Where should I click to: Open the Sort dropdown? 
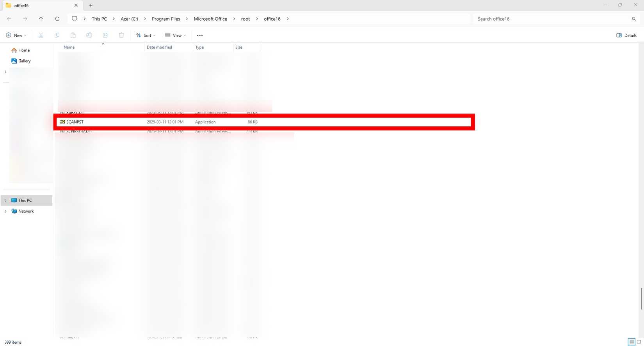(146, 35)
